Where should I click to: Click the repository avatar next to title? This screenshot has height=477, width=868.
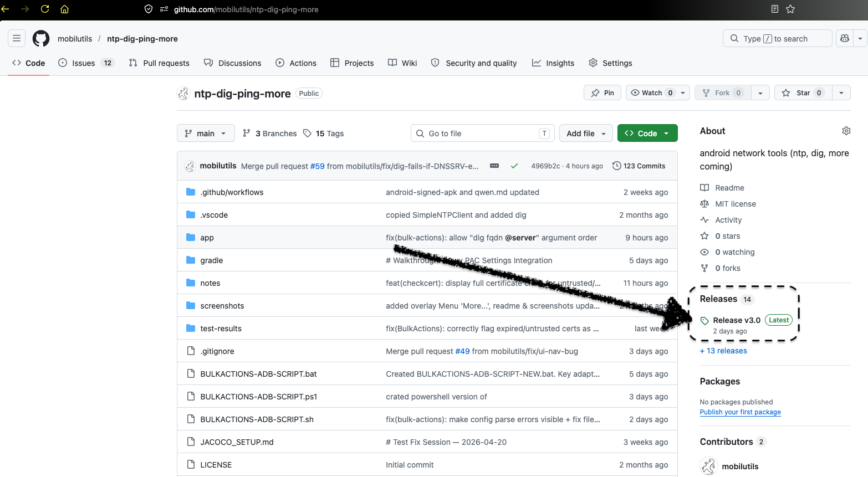(183, 94)
